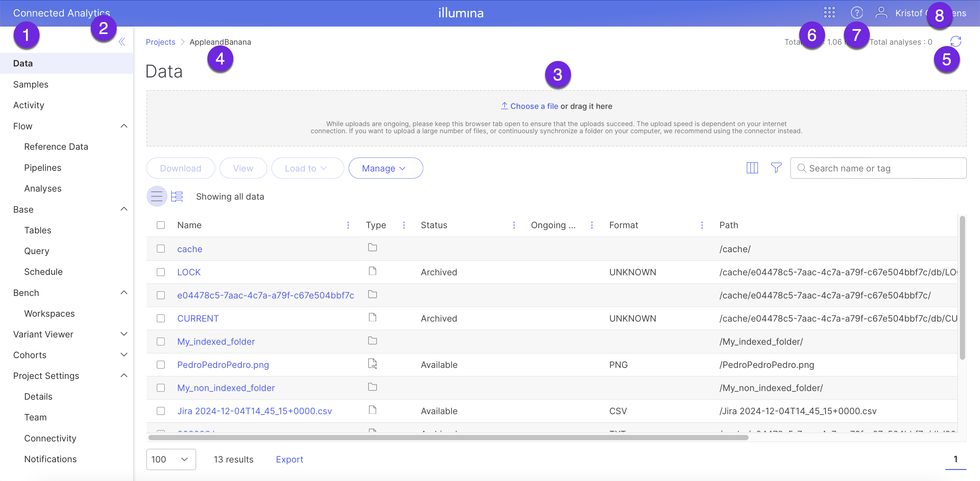This screenshot has height=481, width=980.
Task: Click the refresh icon near Total analyses
Action: click(x=955, y=41)
